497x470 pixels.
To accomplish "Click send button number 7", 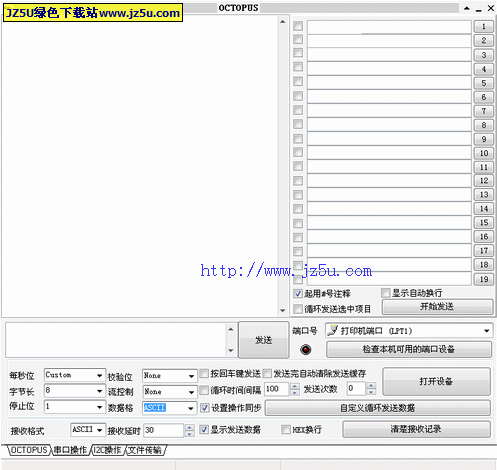I will coord(484,111).
